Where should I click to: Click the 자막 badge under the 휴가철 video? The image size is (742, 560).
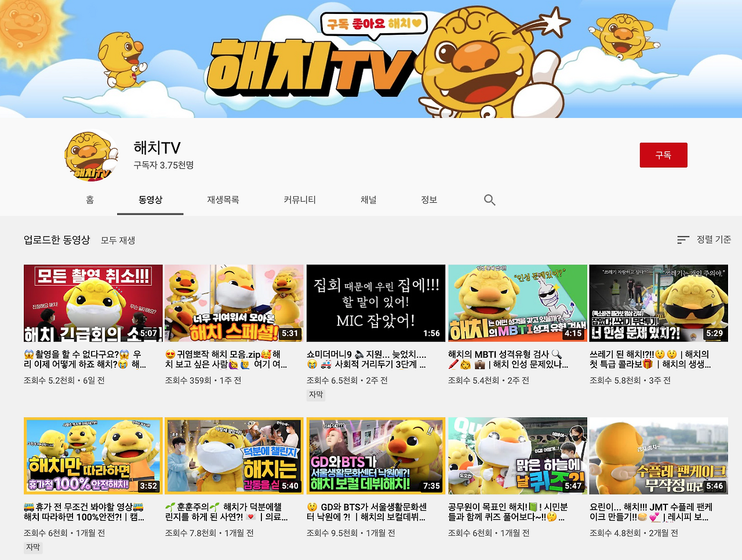(33, 547)
